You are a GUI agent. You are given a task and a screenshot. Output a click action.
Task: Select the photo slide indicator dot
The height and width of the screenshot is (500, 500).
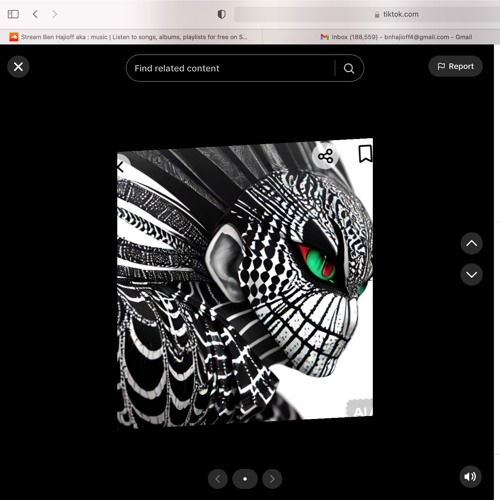tap(245, 479)
